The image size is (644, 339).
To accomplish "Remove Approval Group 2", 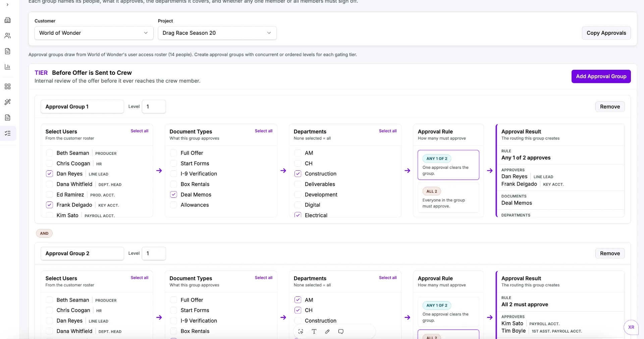I will tap(610, 253).
